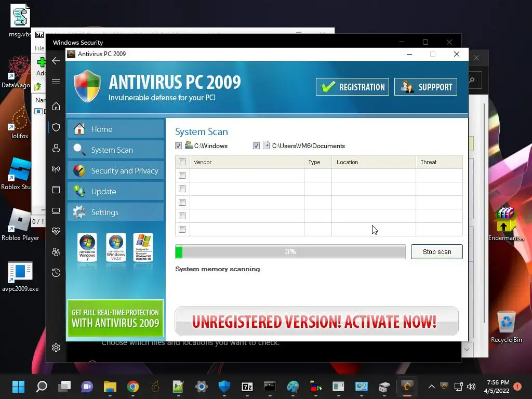Click the SUPPPORT button
The height and width of the screenshot is (399, 532).
click(425, 87)
